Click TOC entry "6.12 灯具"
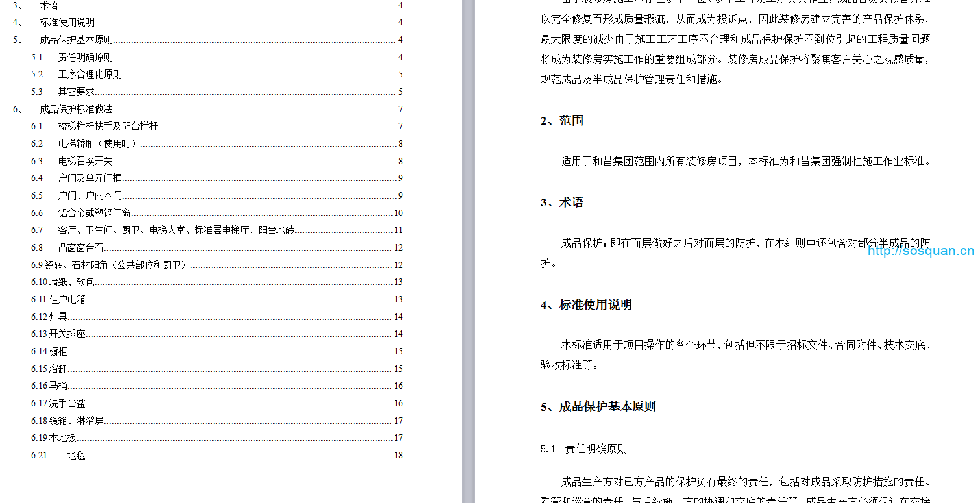Screen dimensions: 980x503 58,317
